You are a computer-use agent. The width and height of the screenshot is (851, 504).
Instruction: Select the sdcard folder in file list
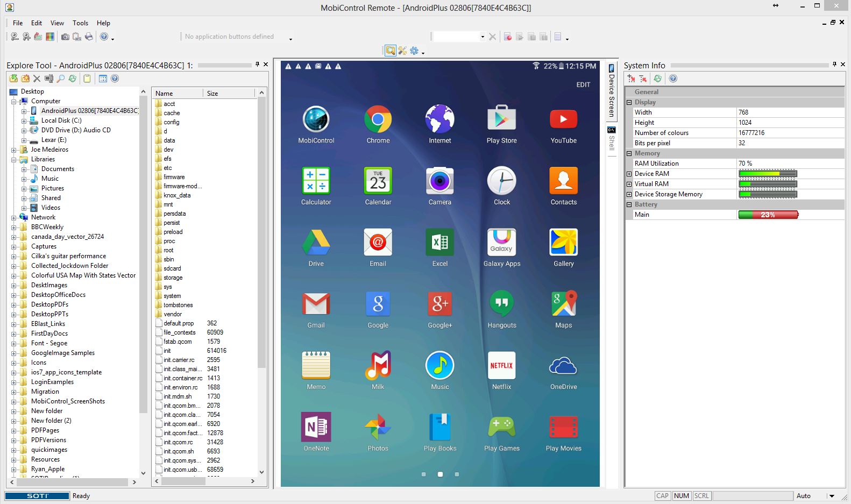pos(172,268)
